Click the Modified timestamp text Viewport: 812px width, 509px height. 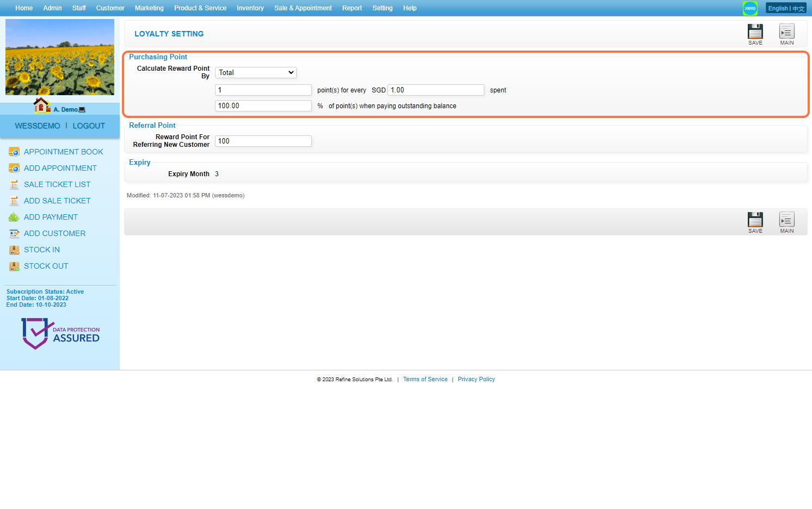tap(186, 195)
